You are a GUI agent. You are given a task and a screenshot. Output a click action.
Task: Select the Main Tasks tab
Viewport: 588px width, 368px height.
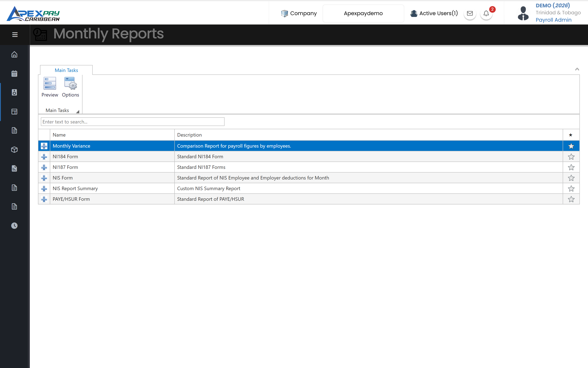click(x=66, y=70)
